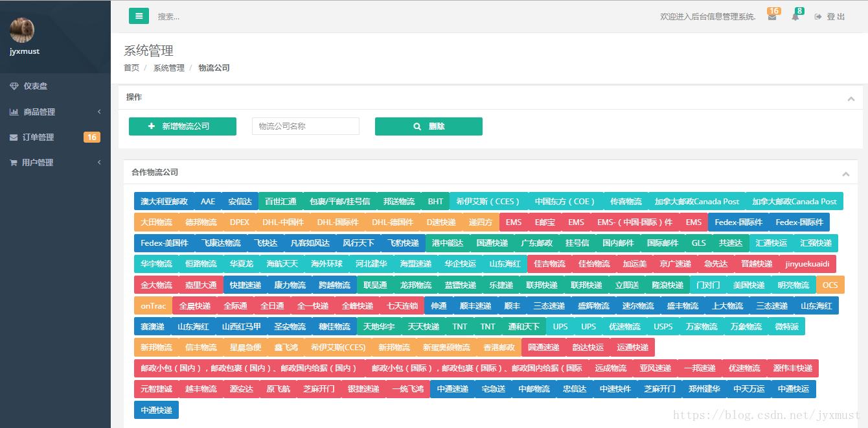Select the 香港邮政 tag
This screenshot has width=868, height=428.
pyautogui.click(x=499, y=347)
